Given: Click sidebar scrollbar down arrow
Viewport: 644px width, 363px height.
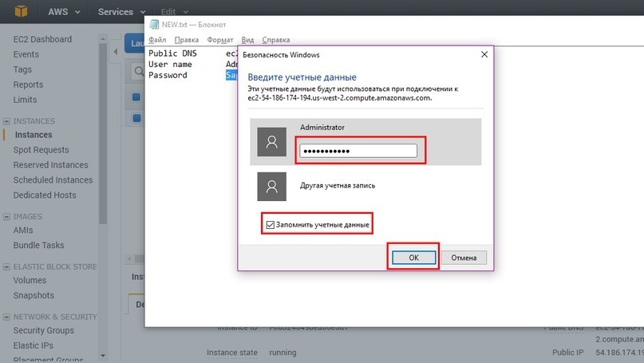Looking at the screenshot, I should (103, 356).
